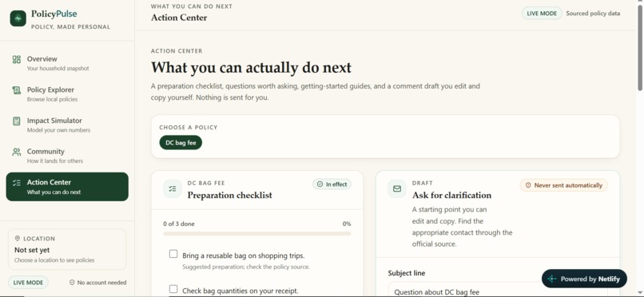Select the DC bag fee policy chip
Image resolution: width=644 pixels, height=297 pixels.
click(181, 142)
